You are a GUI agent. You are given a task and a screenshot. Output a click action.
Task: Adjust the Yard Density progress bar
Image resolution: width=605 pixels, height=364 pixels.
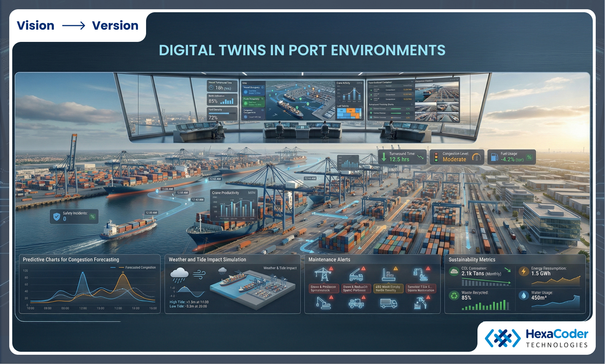coord(222,113)
